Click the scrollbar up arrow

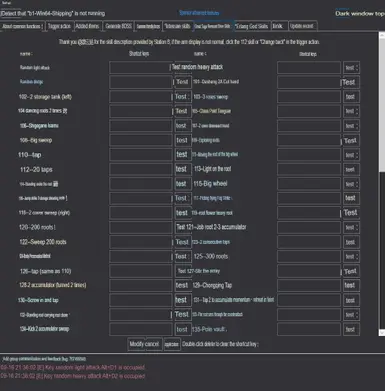(382, 35)
